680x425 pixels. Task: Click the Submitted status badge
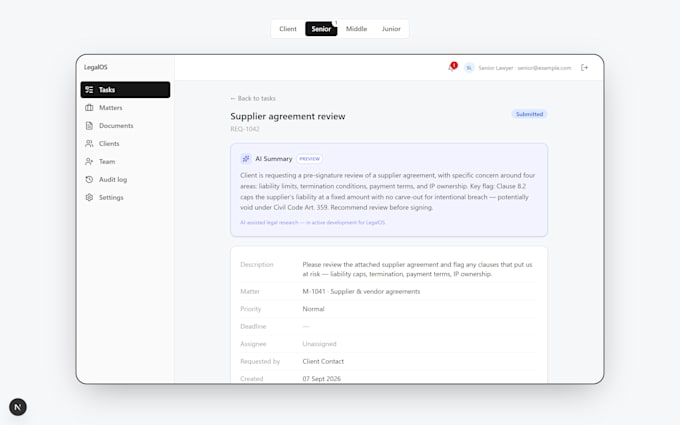coord(530,114)
